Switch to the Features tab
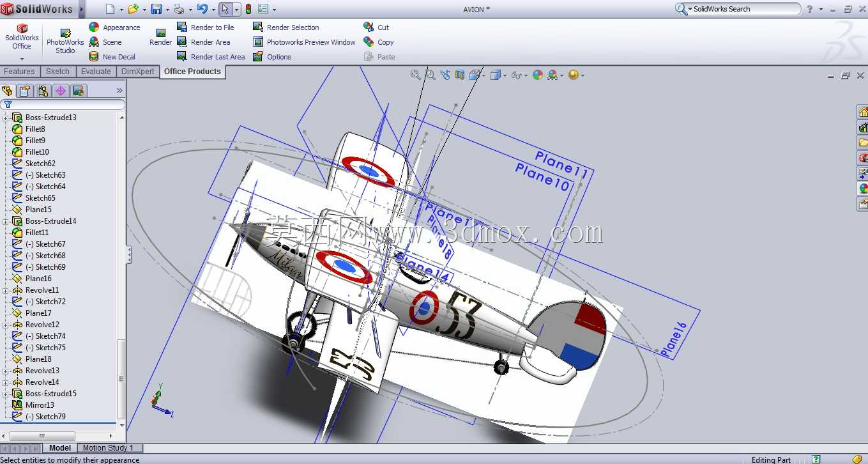Viewport: 868px width, 464px height. pos(20,72)
